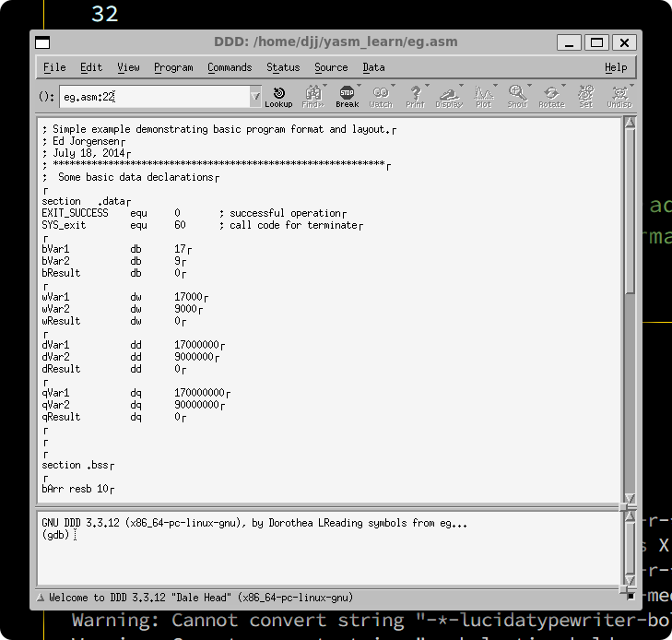
Task: Open the Status menu
Action: coord(283,67)
